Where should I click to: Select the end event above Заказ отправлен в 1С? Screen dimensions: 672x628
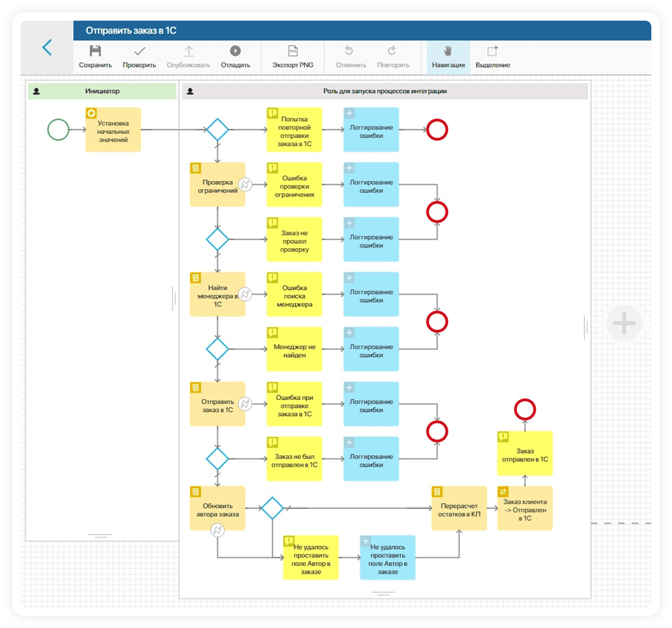pos(525,410)
